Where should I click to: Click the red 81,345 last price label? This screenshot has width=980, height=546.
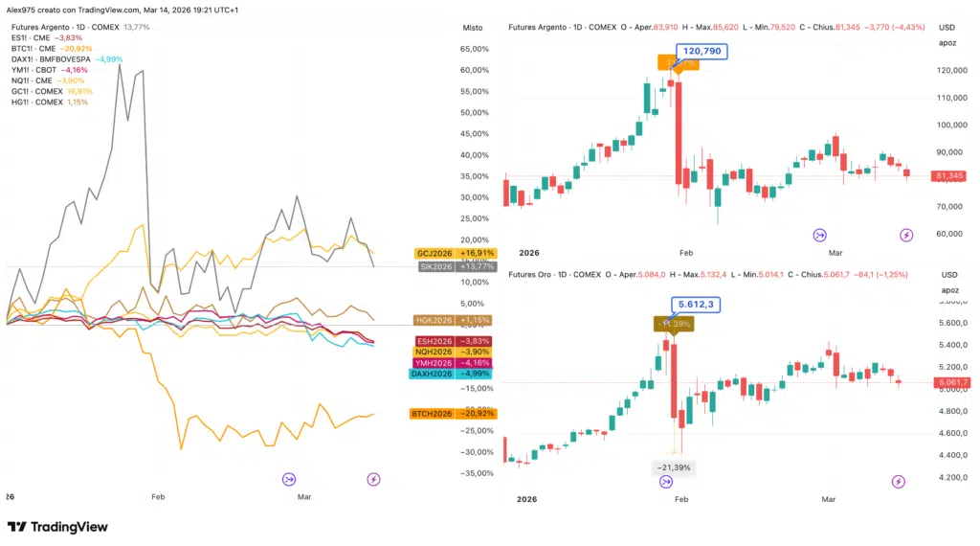pyautogui.click(x=948, y=176)
